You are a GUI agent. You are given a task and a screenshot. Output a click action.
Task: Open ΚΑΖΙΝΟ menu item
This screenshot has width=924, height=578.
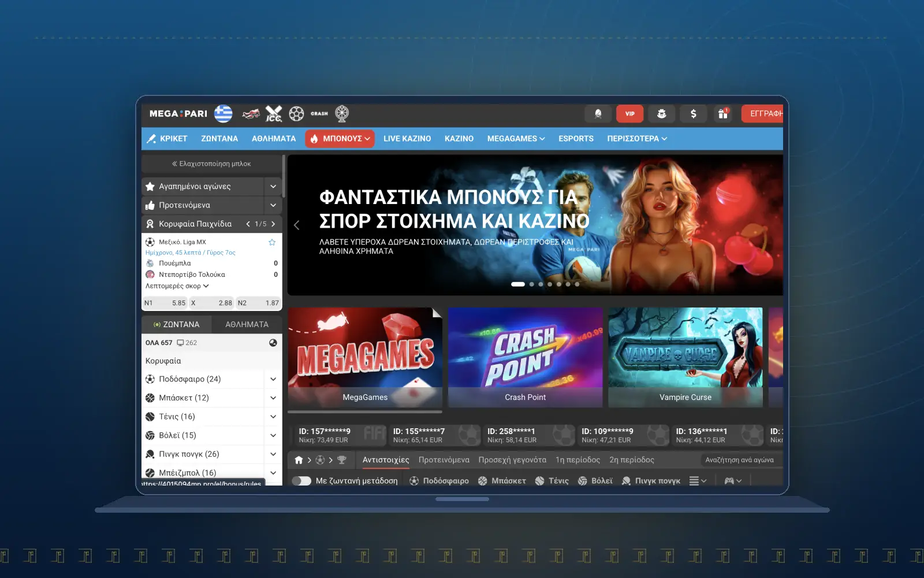point(459,139)
